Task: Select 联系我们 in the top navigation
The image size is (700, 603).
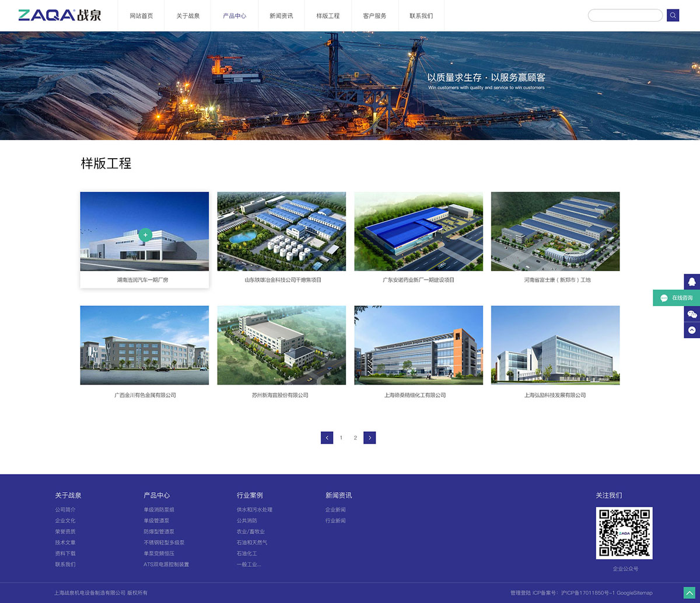Action: coord(421,16)
